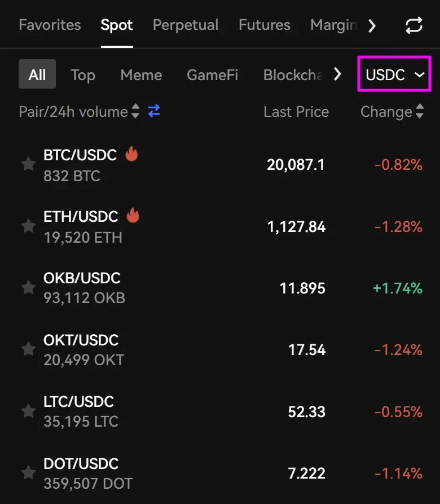Image resolution: width=440 pixels, height=504 pixels.
Task: Sort by Pair/24h volume arrows
Action: pos(135,111)
